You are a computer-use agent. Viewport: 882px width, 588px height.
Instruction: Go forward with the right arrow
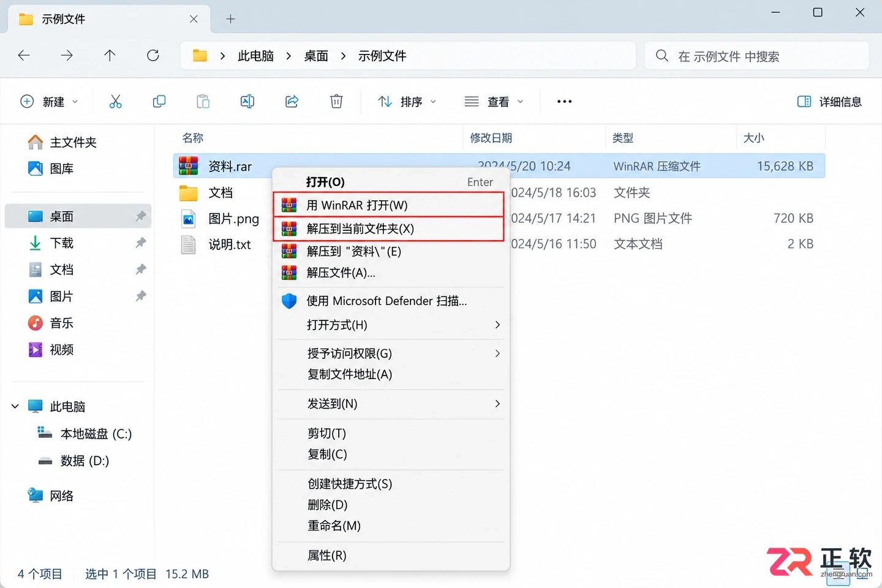pyautogui.click(x=67, y=56)
